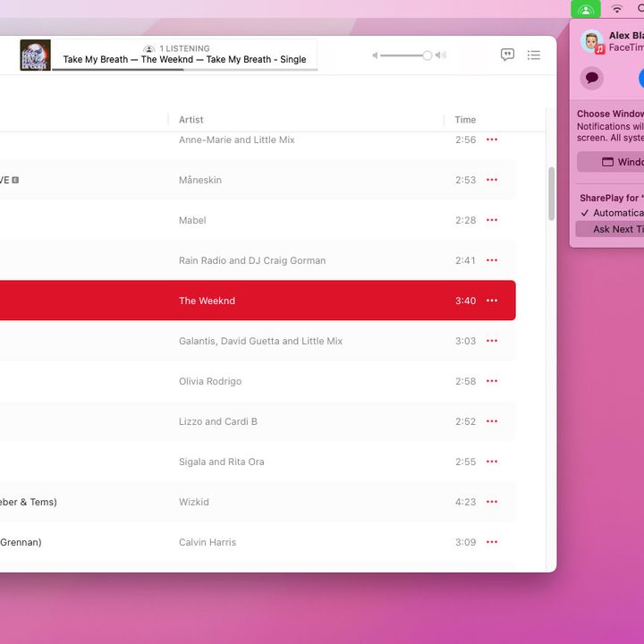Open more options for Lizzo and Cardi B
The image size is (644, 644).
point(492,421)
